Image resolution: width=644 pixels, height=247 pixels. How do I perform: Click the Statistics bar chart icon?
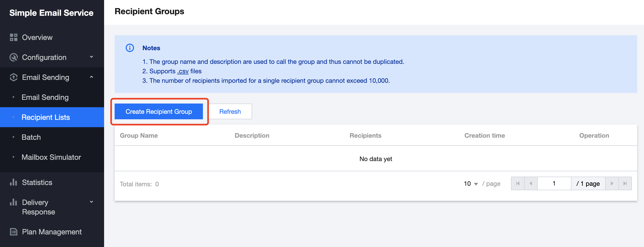[13, 182]
